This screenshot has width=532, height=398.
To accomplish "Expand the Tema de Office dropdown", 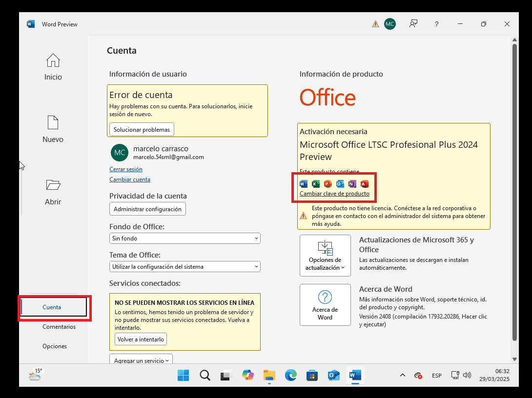I will (x=184, y=267).
